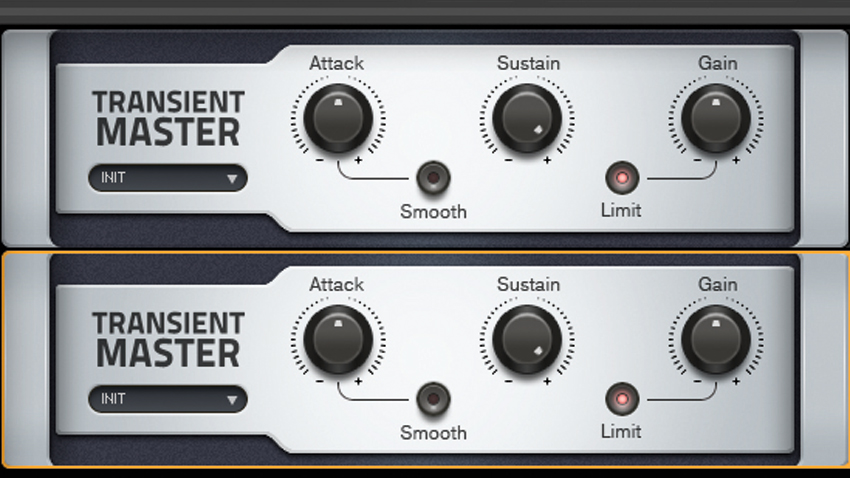Disable Limit in the bottom Transient Master
Screen dimensions: 850x478
[622, 399]
